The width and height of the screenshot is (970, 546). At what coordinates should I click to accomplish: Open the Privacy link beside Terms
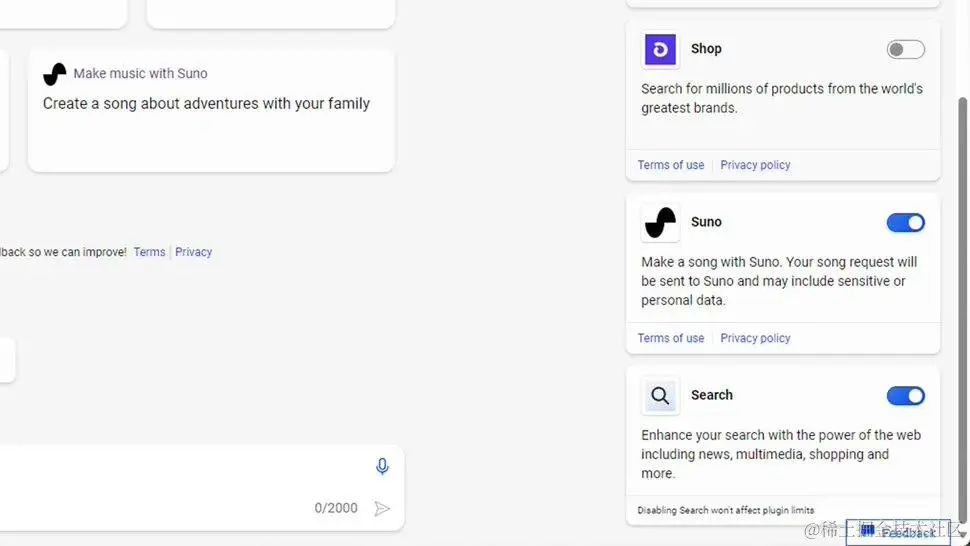[x=194, y=252]
